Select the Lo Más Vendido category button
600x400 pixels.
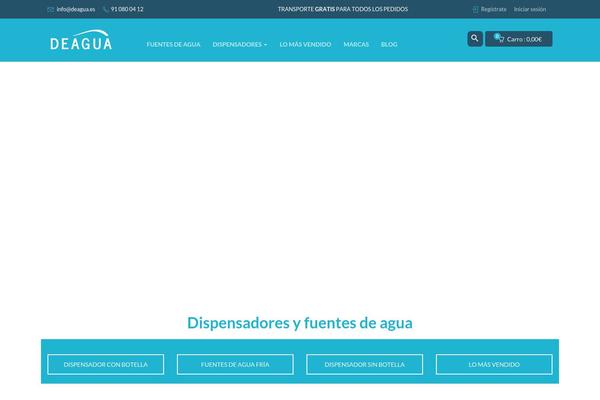(494, 364)
